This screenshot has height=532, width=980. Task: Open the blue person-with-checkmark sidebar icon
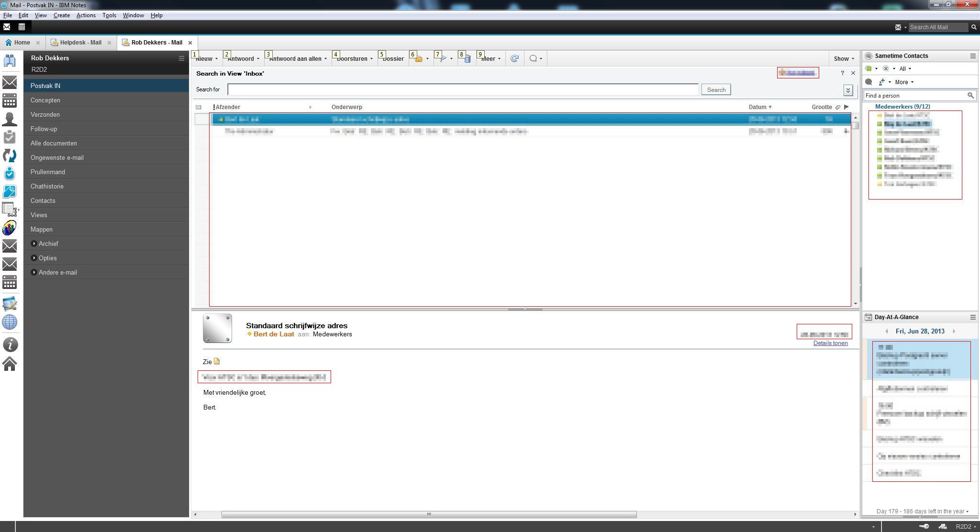pos(10,173)
